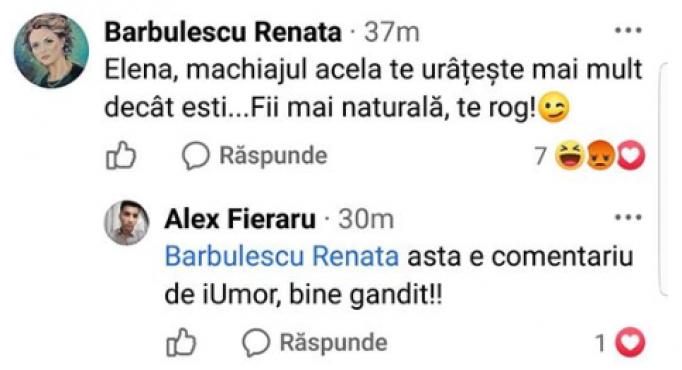Like Alex Fieraru's reply with thumbs-up

[181, 342]
